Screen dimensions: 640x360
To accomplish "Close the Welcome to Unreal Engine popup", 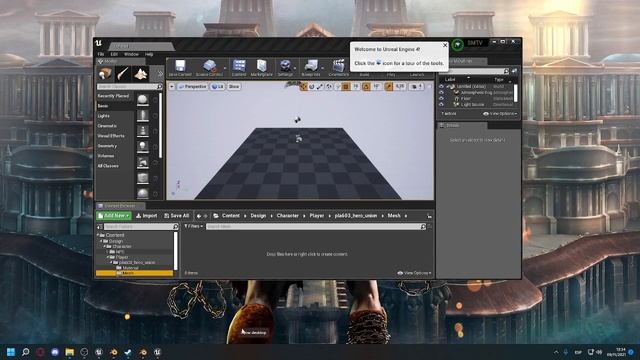I will (445, 45).
